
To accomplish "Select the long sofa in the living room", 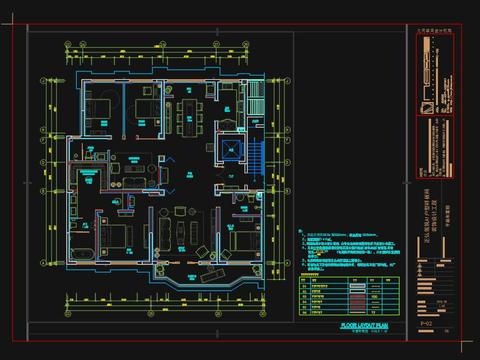I will point(165,234).
